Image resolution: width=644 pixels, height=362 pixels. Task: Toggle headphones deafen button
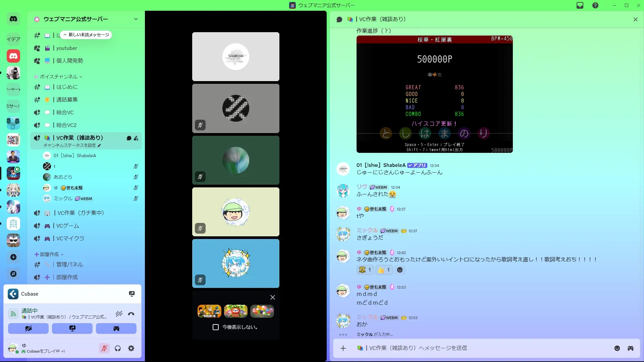click(118, 348)
